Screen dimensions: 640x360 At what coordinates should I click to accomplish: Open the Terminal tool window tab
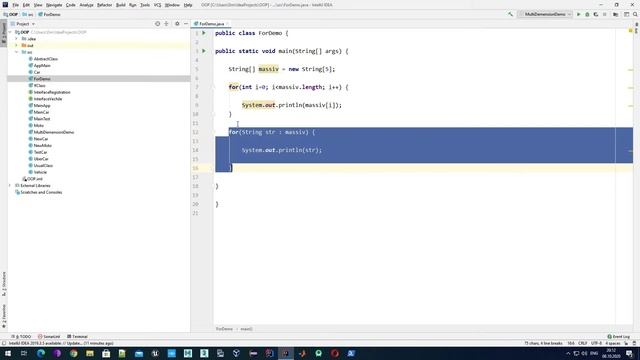point(78,337)
